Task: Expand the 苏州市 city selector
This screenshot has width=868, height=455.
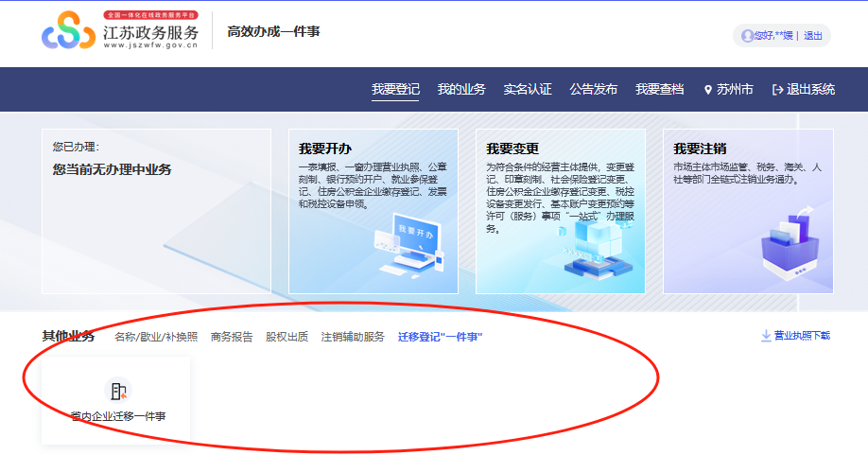Action: pos(735,90)
